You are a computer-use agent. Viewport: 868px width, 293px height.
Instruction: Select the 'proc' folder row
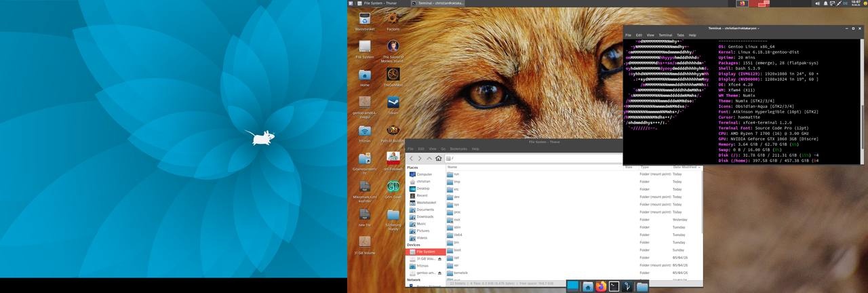pos(574,212)
